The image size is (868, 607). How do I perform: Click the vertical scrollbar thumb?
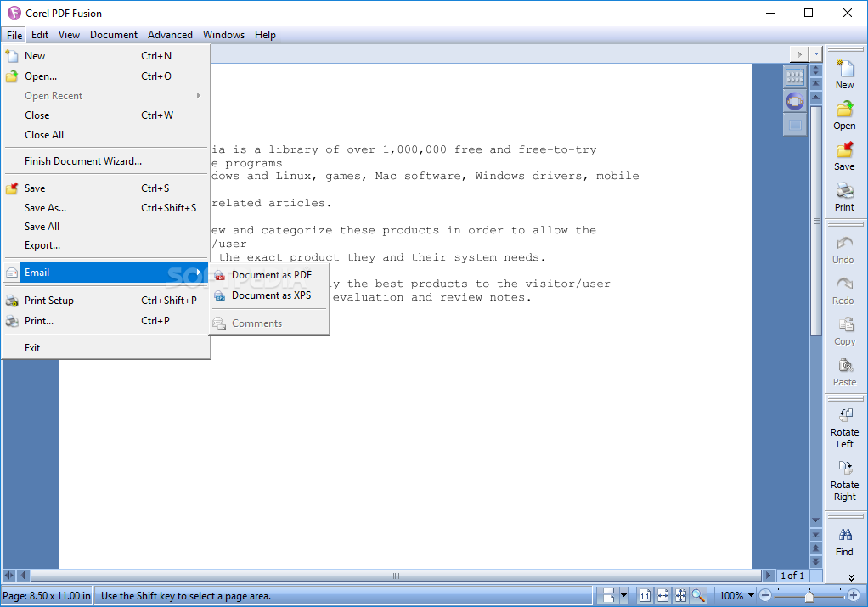(816, 220)
